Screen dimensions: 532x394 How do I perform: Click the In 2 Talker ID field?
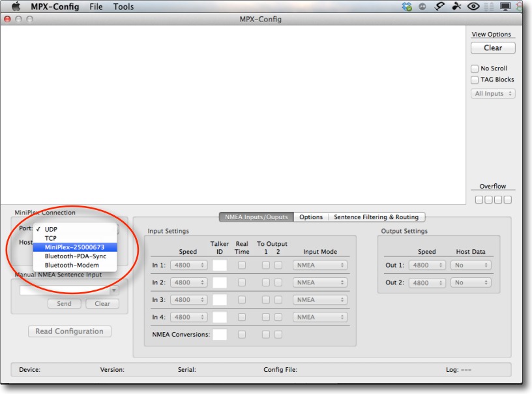[x=220, y=282]
